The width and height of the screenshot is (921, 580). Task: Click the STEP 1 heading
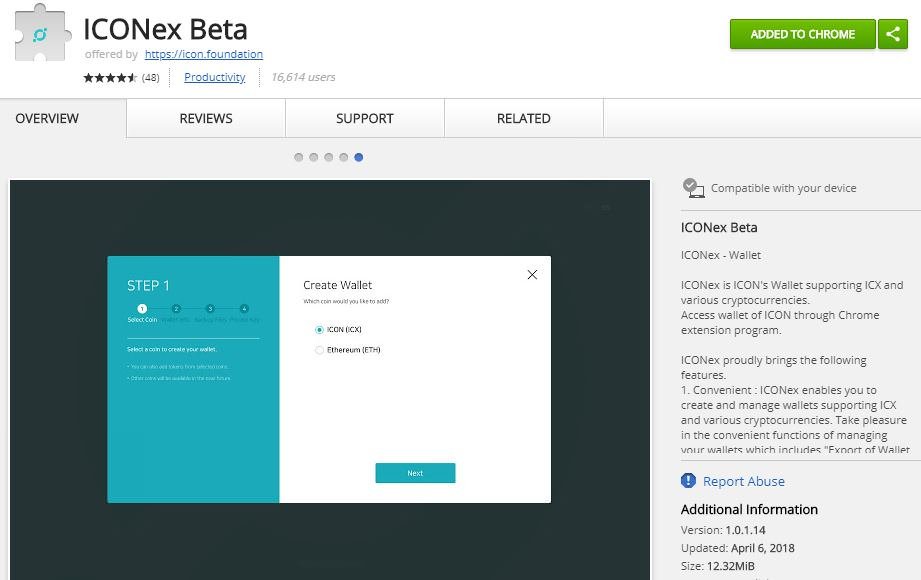pyautogui.click(x=148, y=286)
